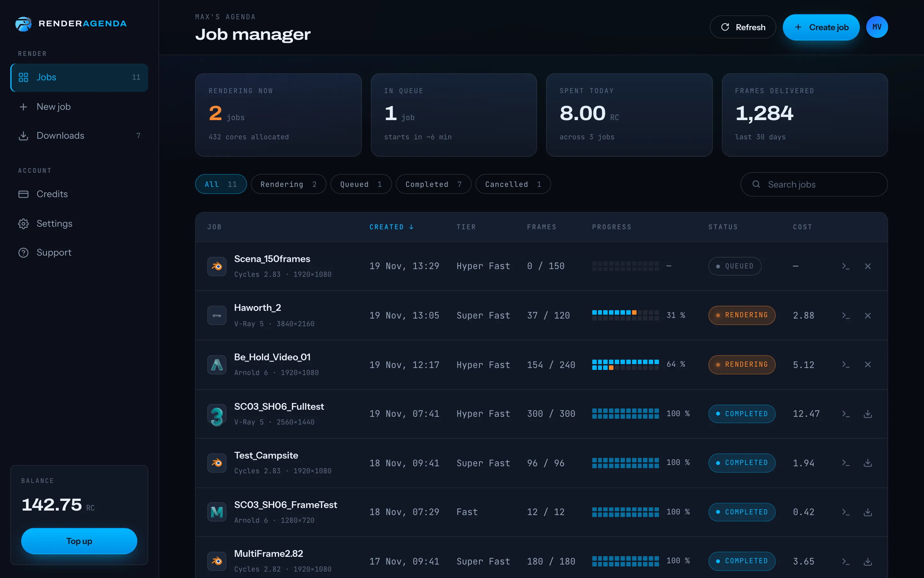Filter jobs by Rendering
Image resolution: width=924 pixels, height=578 pixels.
[288, 184]
